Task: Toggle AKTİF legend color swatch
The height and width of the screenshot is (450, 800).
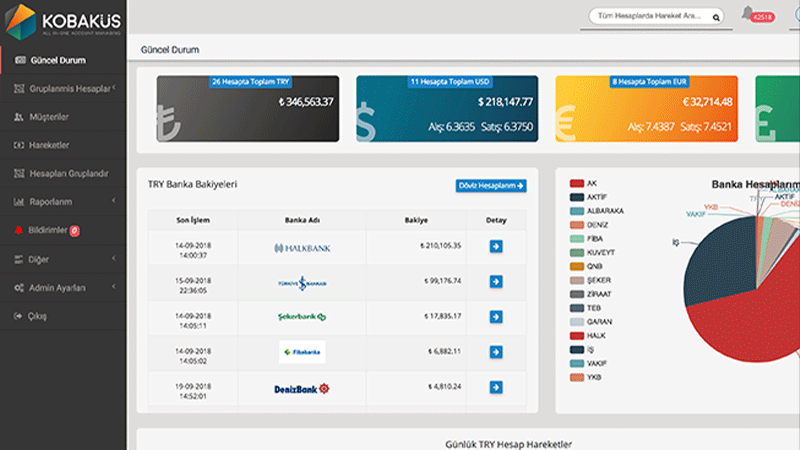Action: 577,197
